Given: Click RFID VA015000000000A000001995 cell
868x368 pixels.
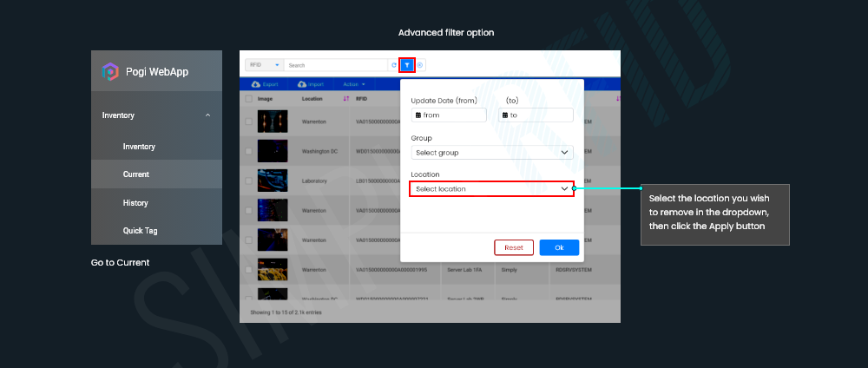Looking at the screenshot, I should (392, 270).
